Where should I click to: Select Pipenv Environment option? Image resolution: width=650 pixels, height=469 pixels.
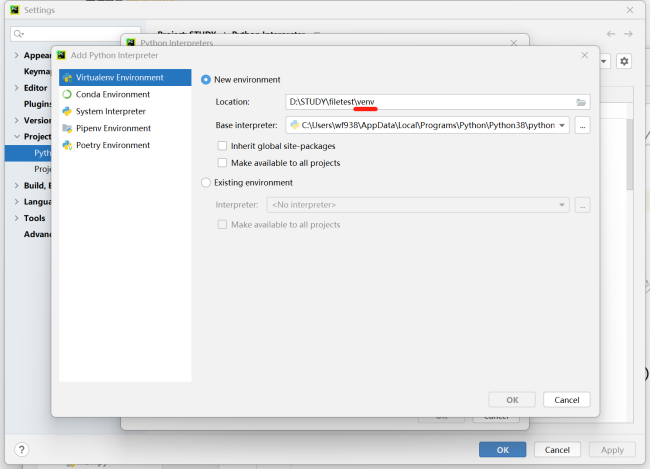point(125,129)
